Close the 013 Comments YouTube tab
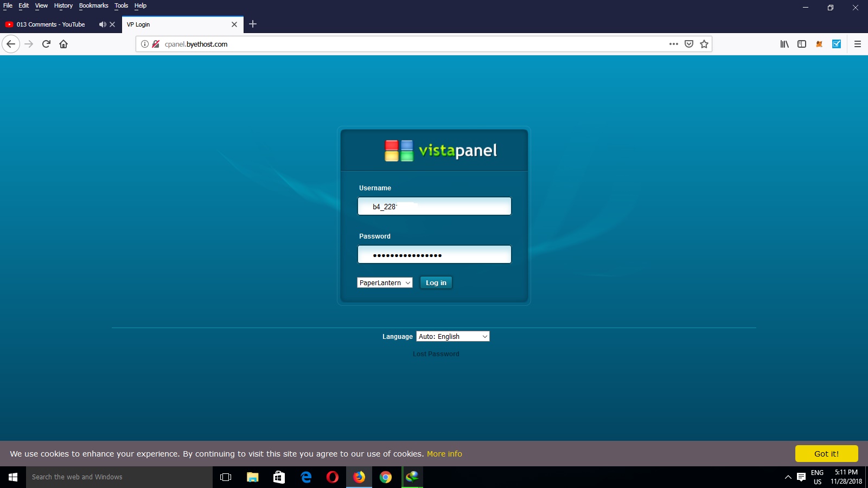 click(x=112, y=24)
